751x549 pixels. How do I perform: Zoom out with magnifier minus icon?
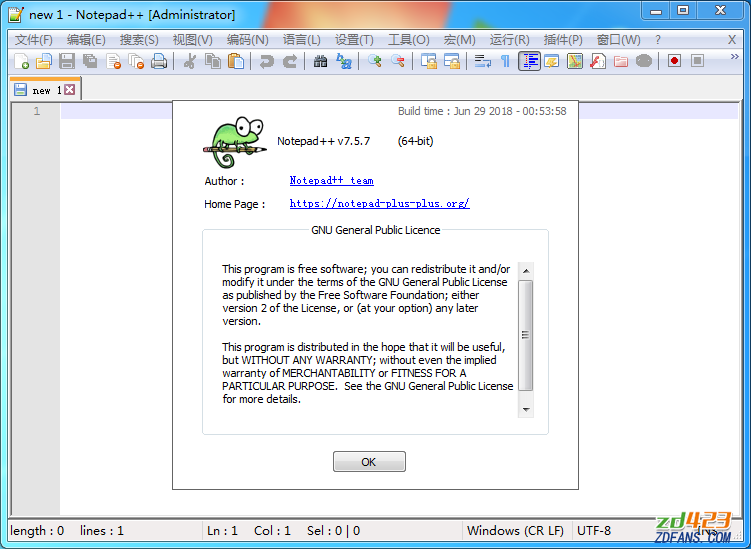(398, 61)
